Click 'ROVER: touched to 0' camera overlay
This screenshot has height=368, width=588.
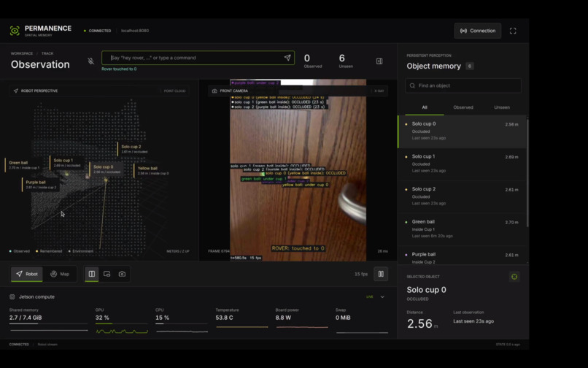pyautogui.click(x=298, y=248)
